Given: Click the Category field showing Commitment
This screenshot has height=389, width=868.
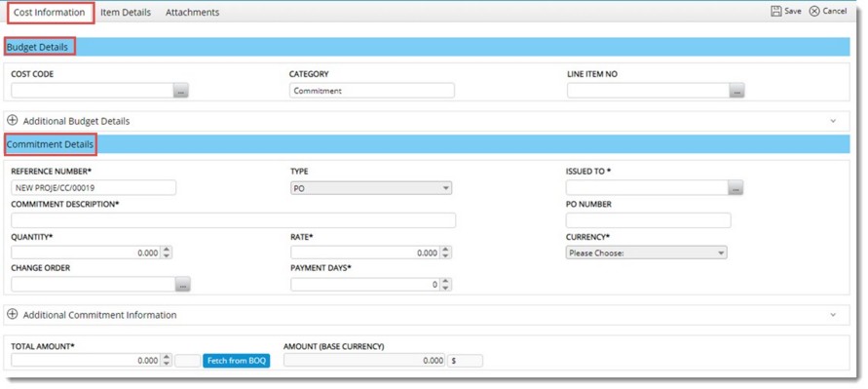Looking at the screenshot, I should (x=372, y=91).
